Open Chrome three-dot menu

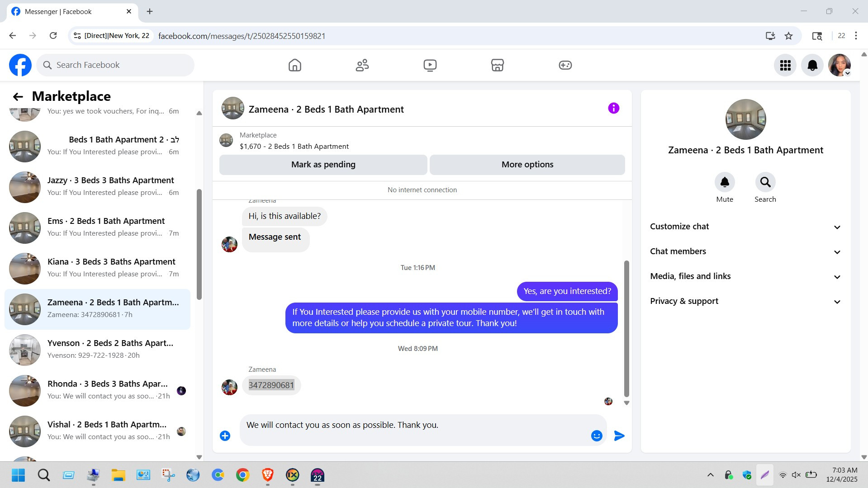coord(856,36)
